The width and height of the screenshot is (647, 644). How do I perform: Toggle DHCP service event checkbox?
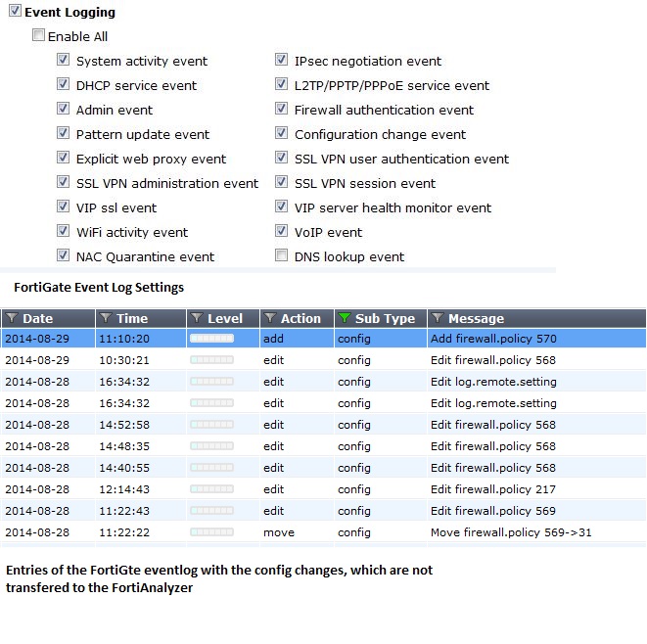[63, 84]
